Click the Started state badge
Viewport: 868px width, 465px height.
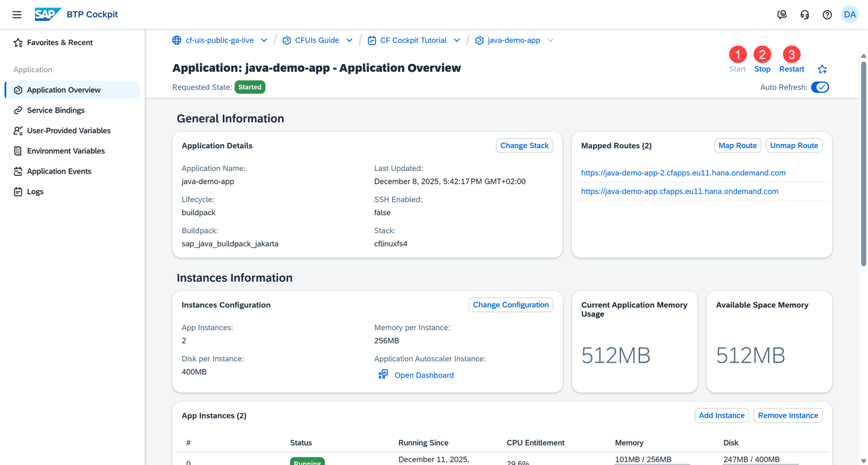pos(250,87)
